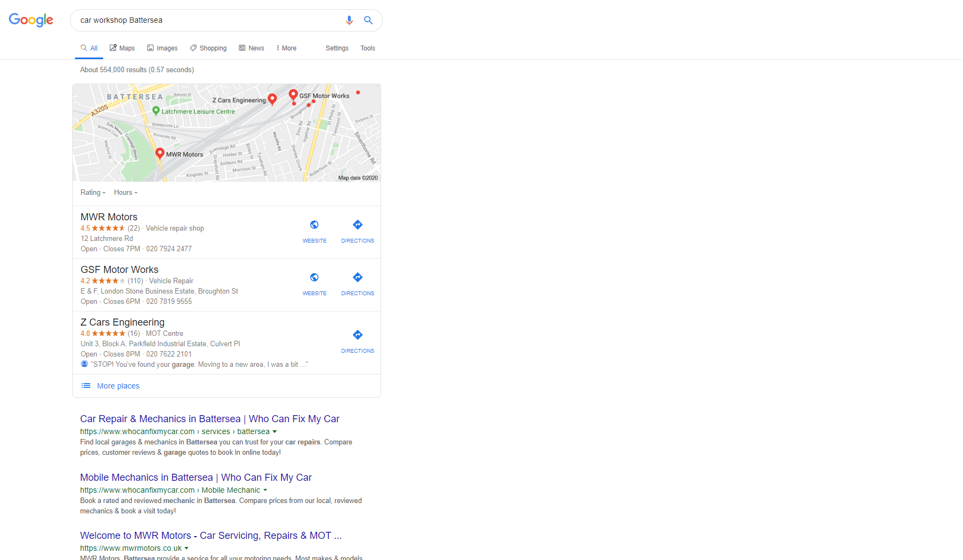
Task: Click Latchmere Leisure Centre green map marker
Action: coord(156,111)
